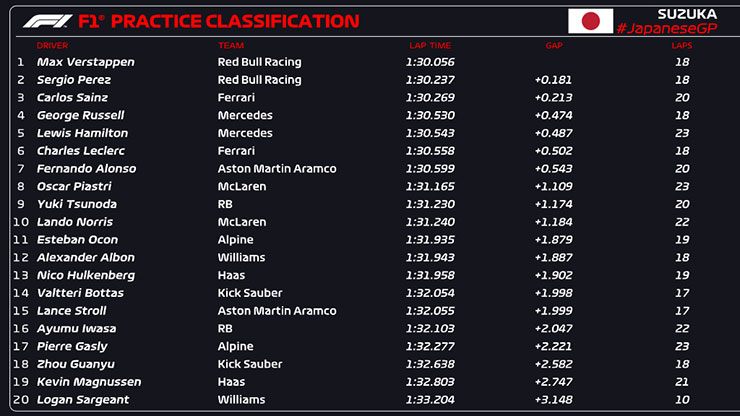740x416 pixels.
Task: Select Ayumu Iwasa in position 16
Action: coord(76,328)
